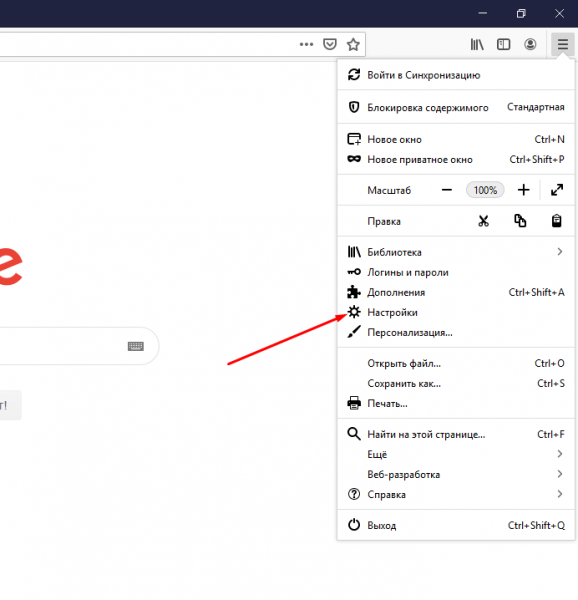Screen dimensions: 578x600
Task: Click the question mark help icon
Action: click(354, 494)
